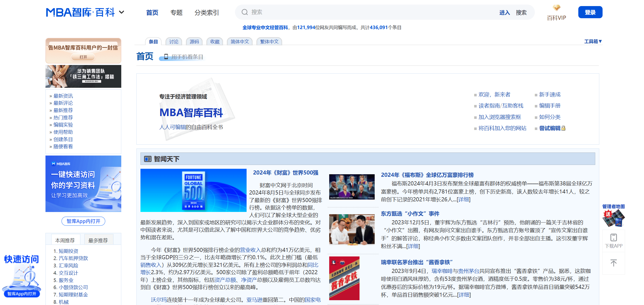Click the scroll-to-top arrow icon
This screenshot has height=305, width=644.
click(x=613, y=263)
